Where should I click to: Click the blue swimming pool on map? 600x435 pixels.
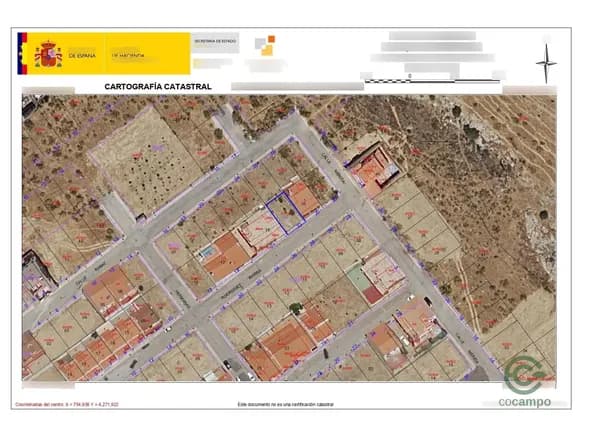207,256
